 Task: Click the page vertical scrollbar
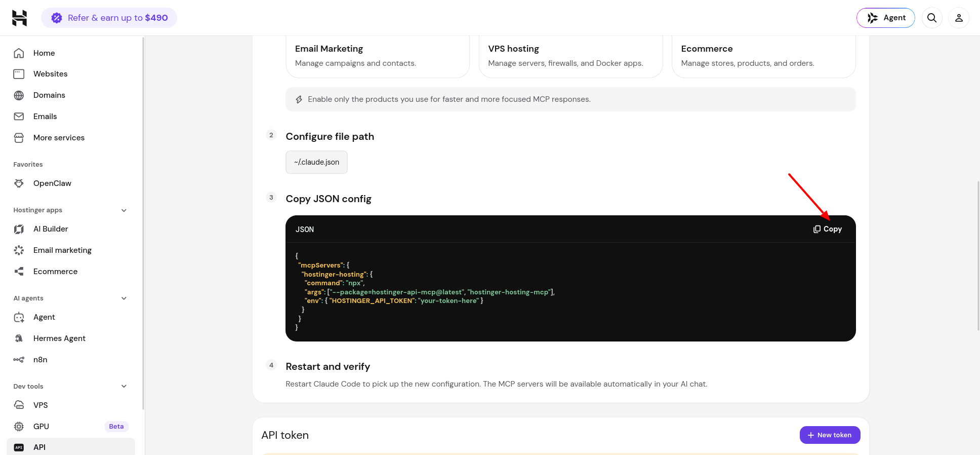pos(977,256)
